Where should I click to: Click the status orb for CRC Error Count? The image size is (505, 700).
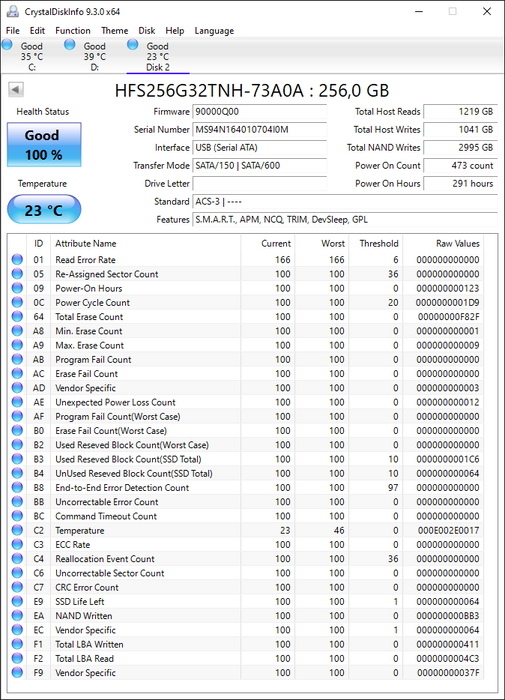point(17,587)
